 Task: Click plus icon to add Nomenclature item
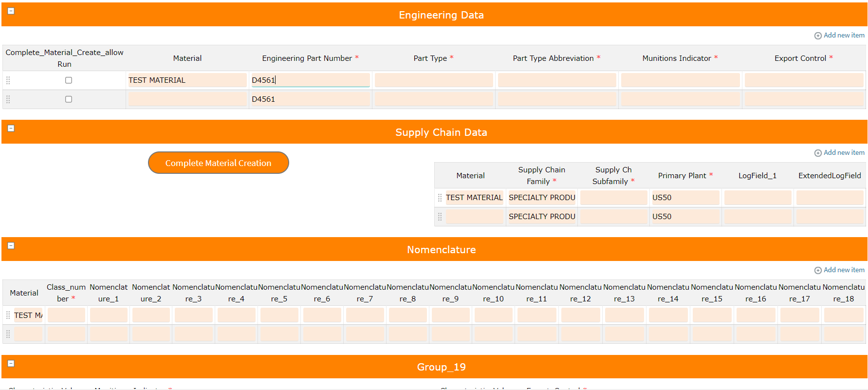pos(818,270)
